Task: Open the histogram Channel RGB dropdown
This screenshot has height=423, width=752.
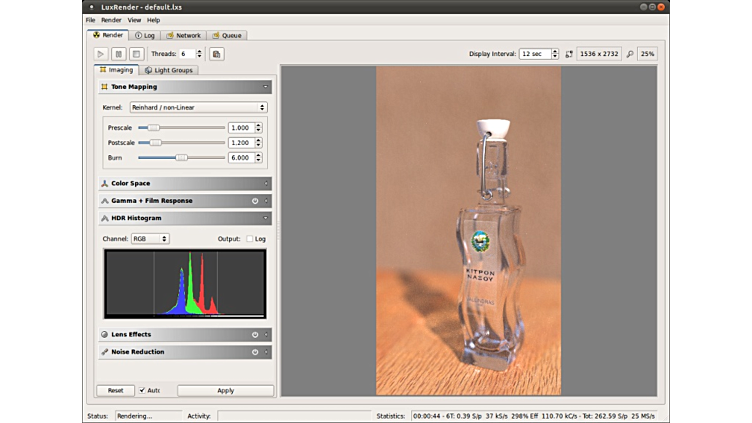Action: point(150,239)
